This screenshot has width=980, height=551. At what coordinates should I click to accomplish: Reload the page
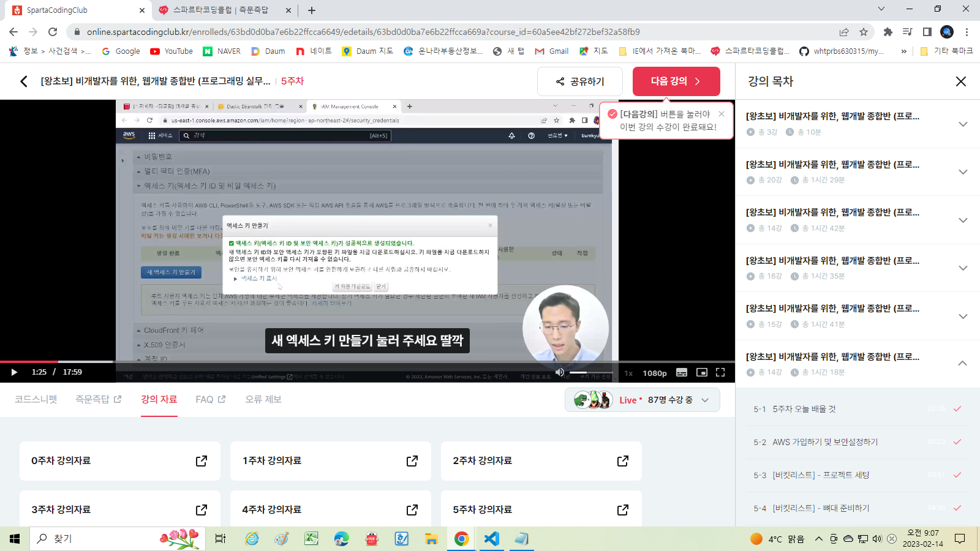point(53,32)
